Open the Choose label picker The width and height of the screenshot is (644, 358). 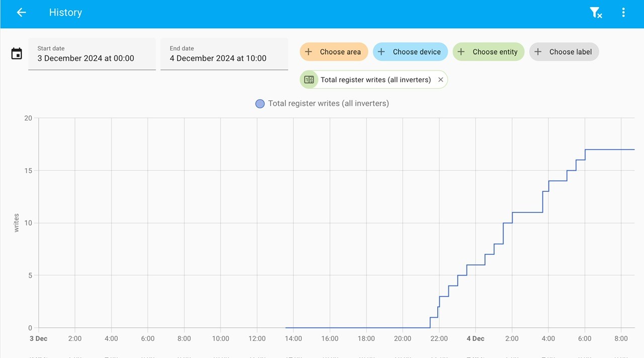(564, 52)
